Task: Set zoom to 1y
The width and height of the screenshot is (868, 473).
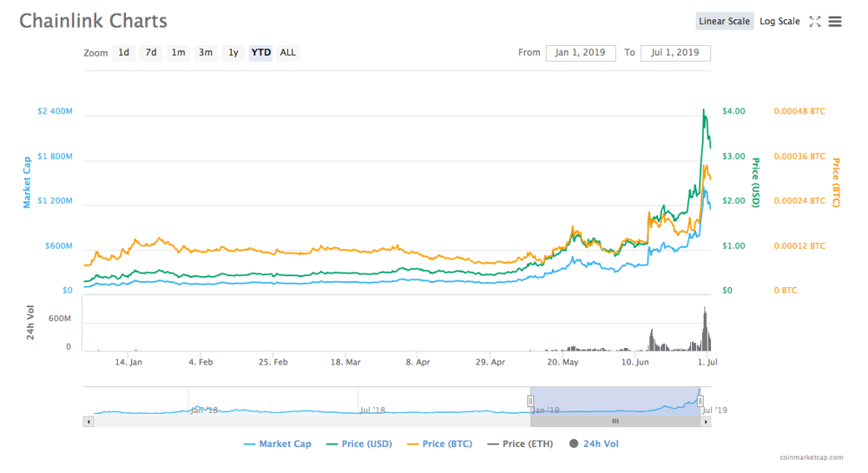Action: coord(233,53)
